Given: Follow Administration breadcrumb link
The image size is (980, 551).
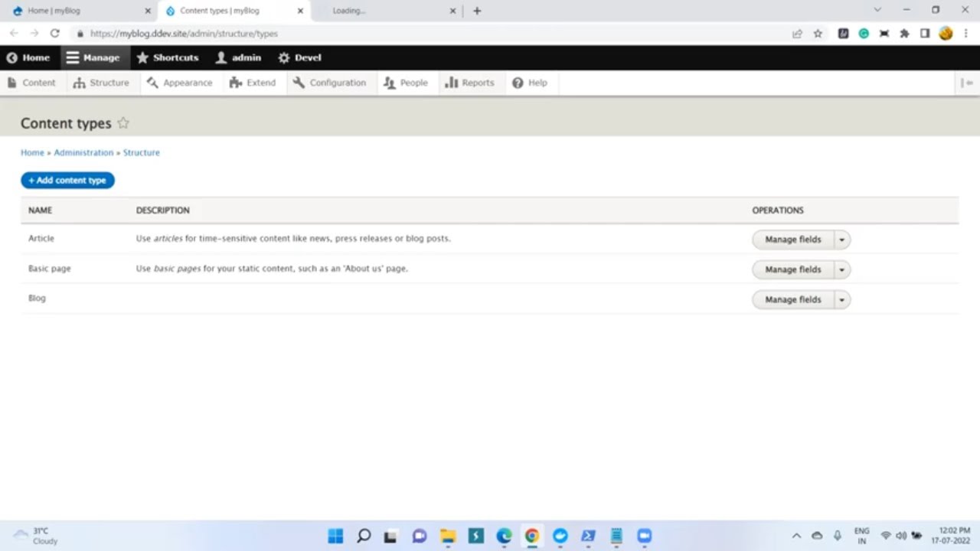Looking at the screenshot, I should pos(83,153).
